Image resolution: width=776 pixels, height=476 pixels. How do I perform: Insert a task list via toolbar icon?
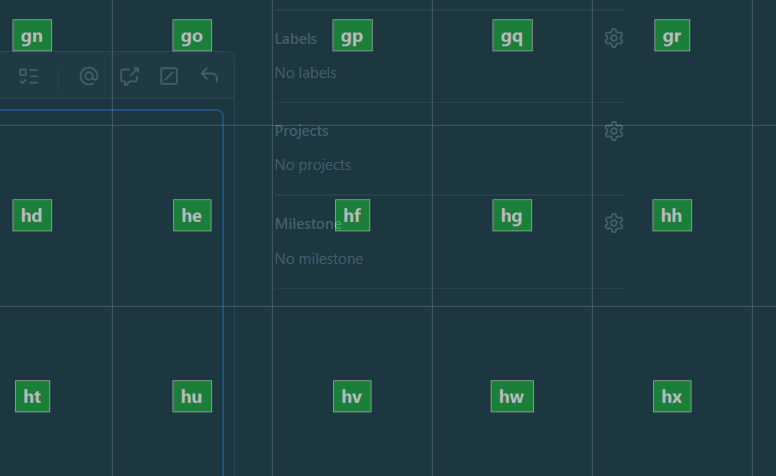click(x=29, y=76)
